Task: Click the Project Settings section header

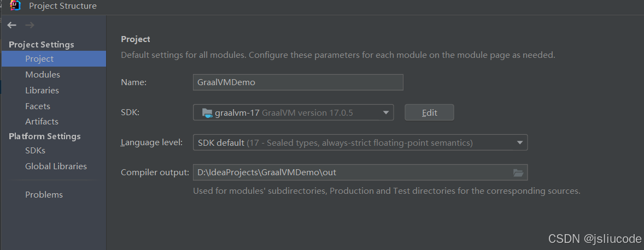Action: [x=42, y=44]
